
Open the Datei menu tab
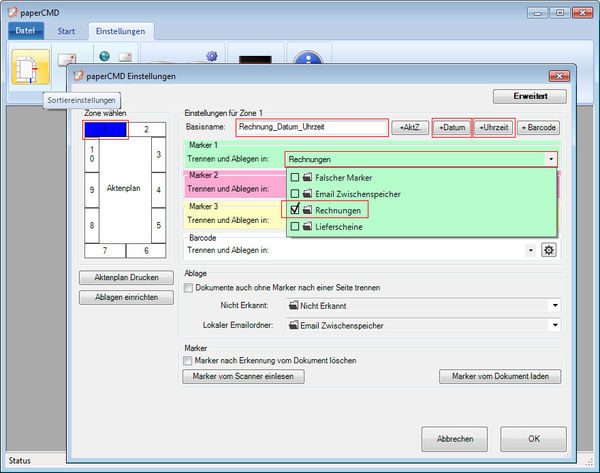click(26, 31)
